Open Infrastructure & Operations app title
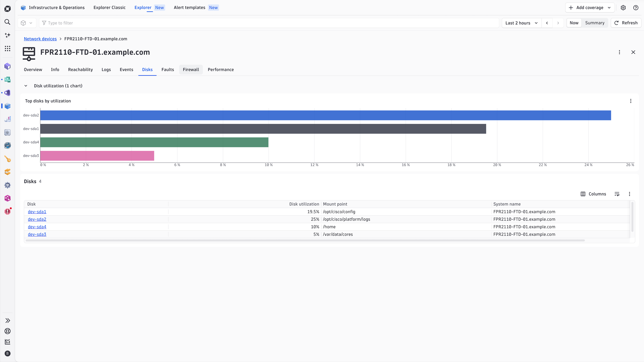This screenshot has width=644, height=362. pyautogui.click(x=57, y=8)
